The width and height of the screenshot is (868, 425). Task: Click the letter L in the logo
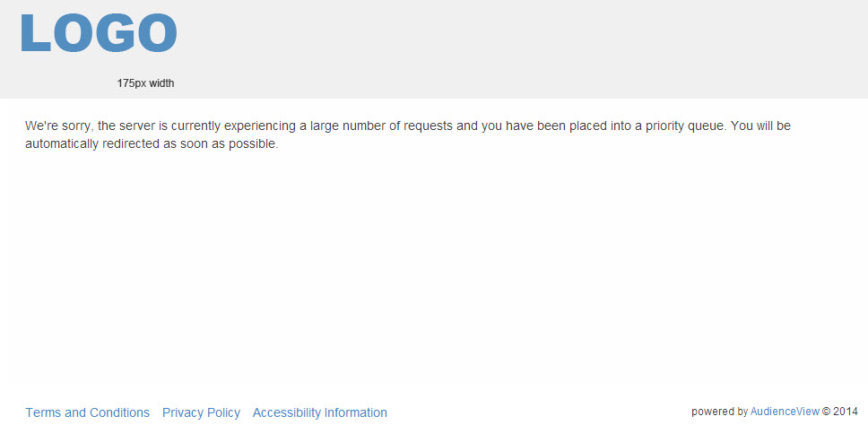(36, 33)
